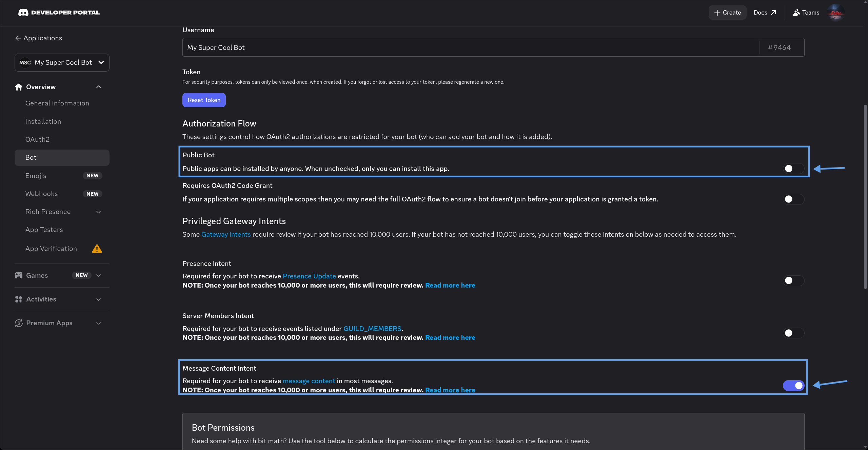The height and width of the screenshot is (450, 868).
Task: Click the Discord logo in the header
Action: click(x=23, y=13)
